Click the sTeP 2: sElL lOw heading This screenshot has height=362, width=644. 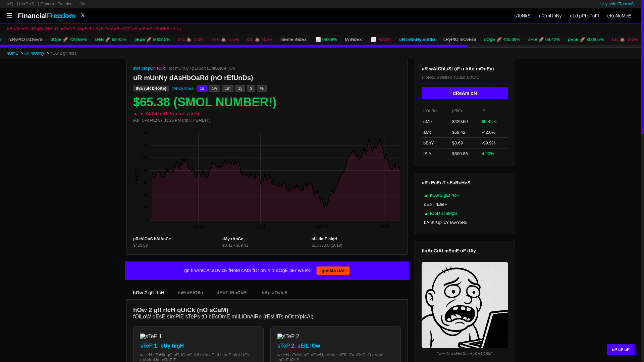pyautogui.click(x=299, y=346)
